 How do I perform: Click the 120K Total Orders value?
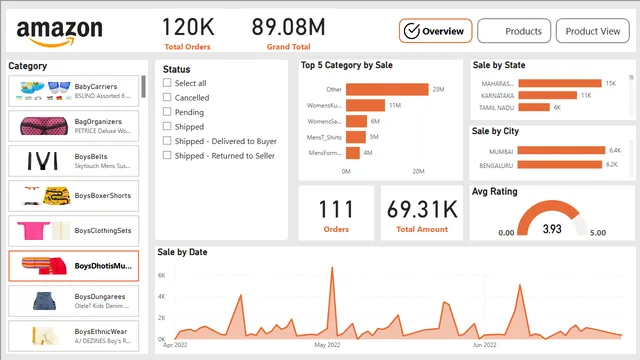point(188,27)
